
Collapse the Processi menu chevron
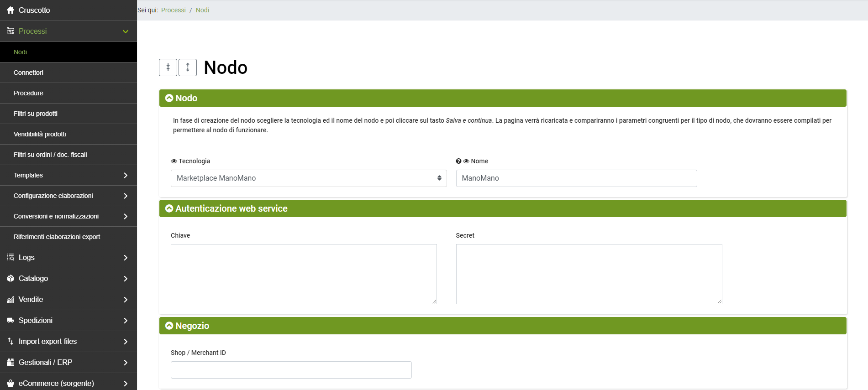[x=126, y=31]
